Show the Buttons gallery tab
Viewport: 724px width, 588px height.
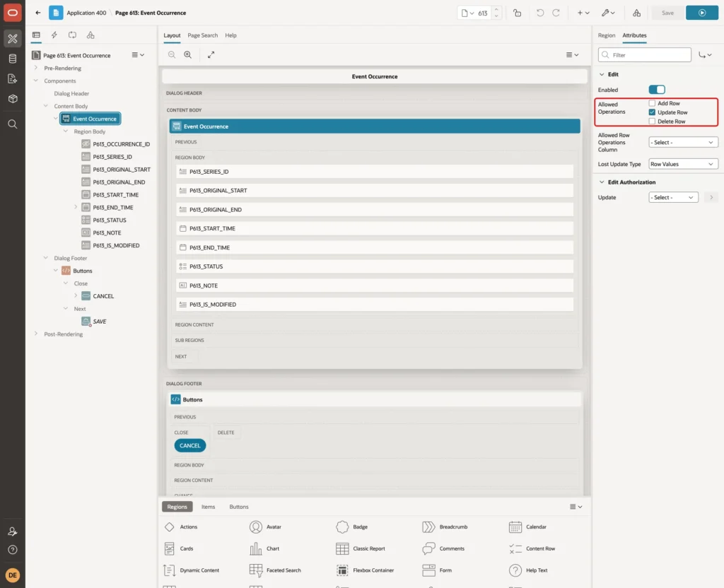[239, 507]
